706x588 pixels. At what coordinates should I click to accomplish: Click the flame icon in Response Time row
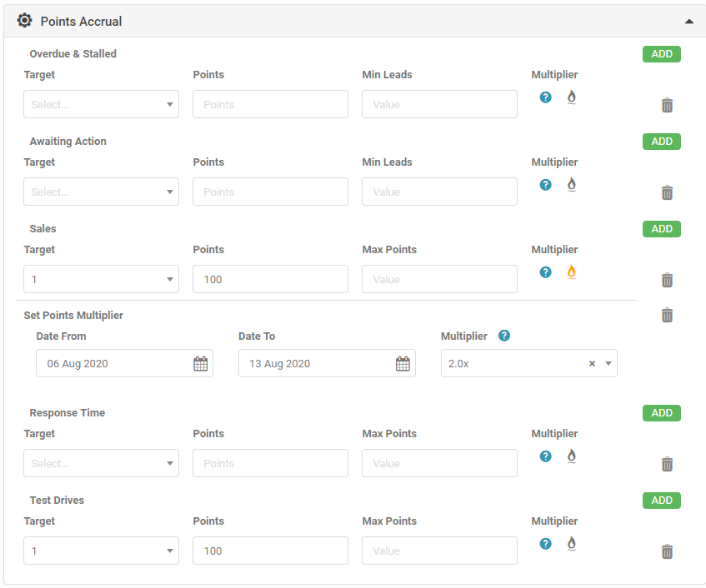tap(571, 456)
